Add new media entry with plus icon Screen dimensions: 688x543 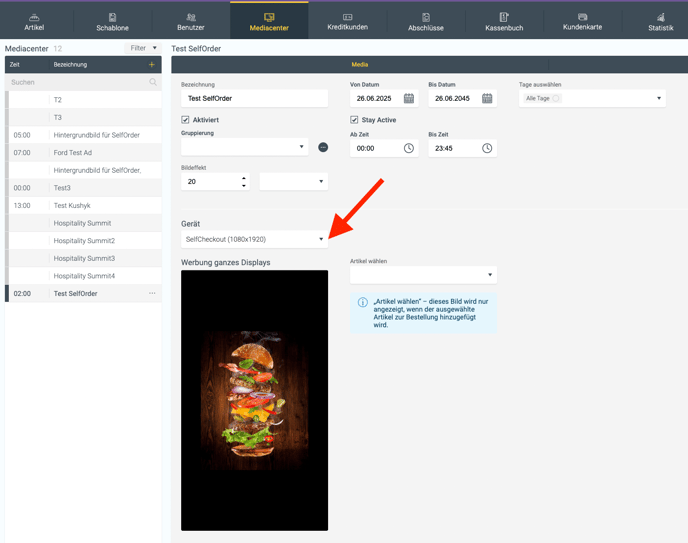click(x=152, y=64)
